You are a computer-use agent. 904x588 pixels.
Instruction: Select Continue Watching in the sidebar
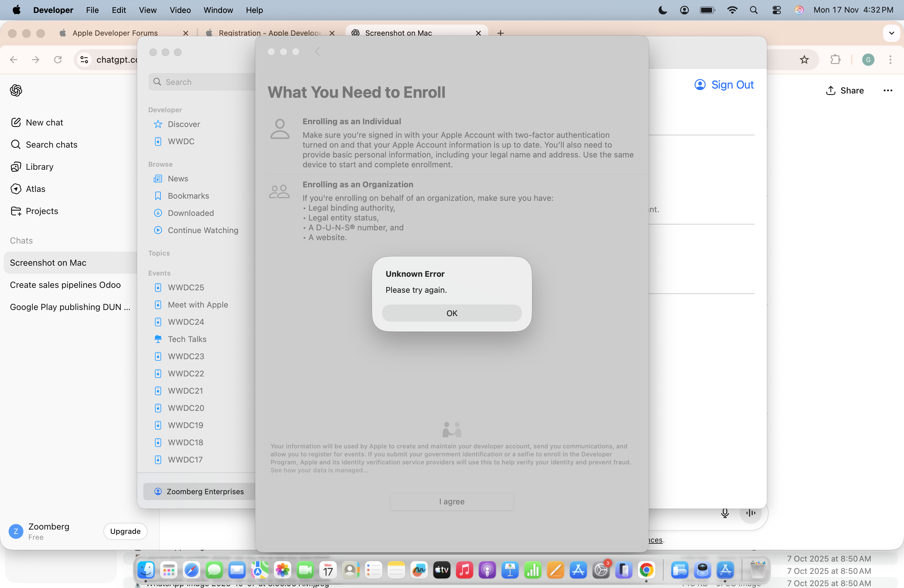203,230
